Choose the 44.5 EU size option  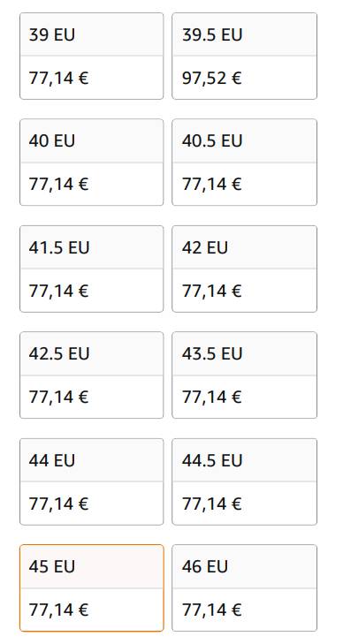coord(244,481)
